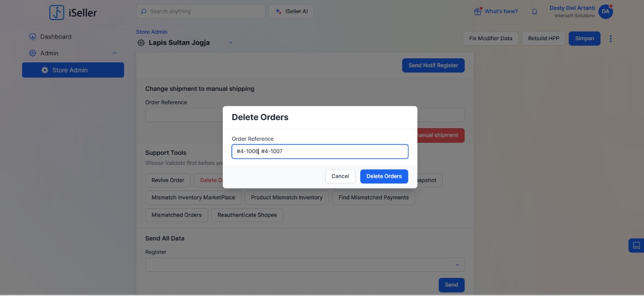This screenshot has width=644, height=296.
Task: Confirm with the Delete Orders button
Action: point(384,176)
